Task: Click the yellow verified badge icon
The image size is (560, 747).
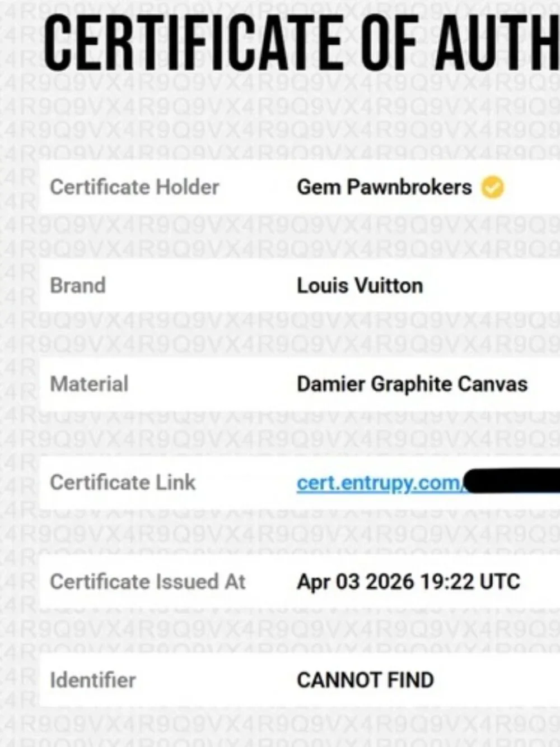Action: coord(493,188)
